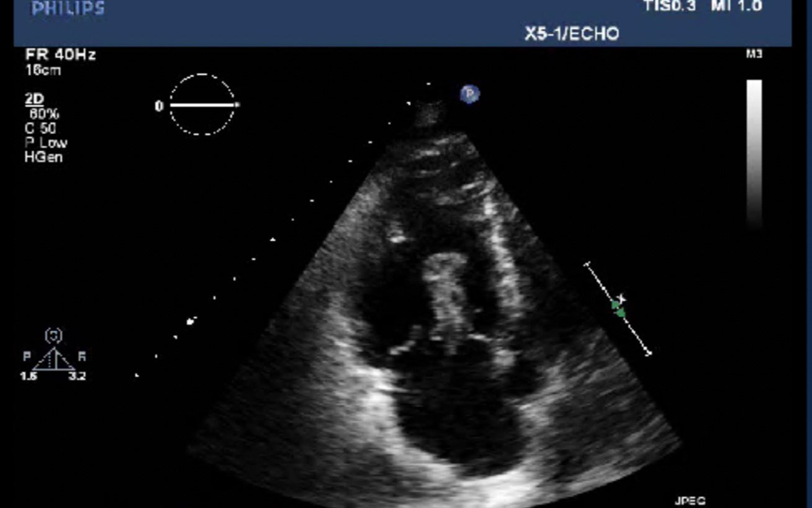Click the X5-1/ECHO transducer label
Image resolution: width=812 pixels, height=508 pixels.
click(x=572, y=34)
